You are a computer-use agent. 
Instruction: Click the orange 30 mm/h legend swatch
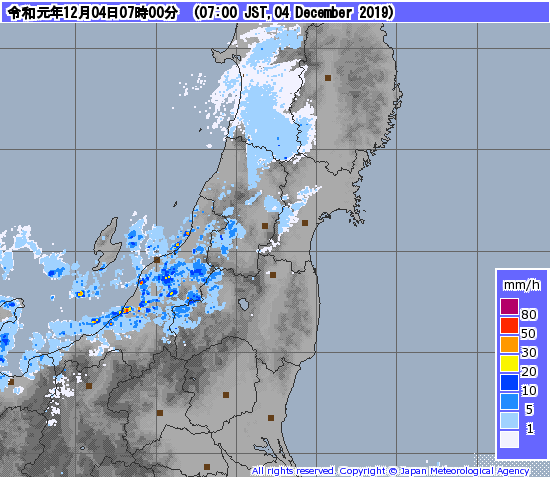click(x=509, y=344)
